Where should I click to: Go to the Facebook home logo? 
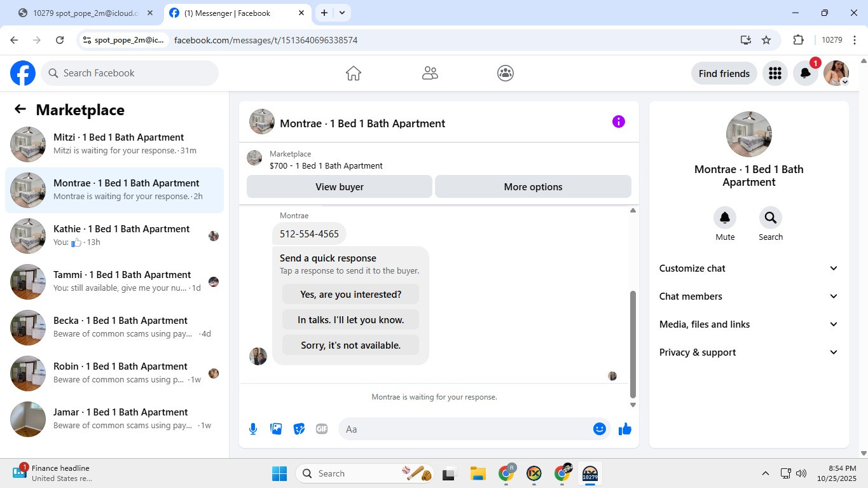pos(23,73)
